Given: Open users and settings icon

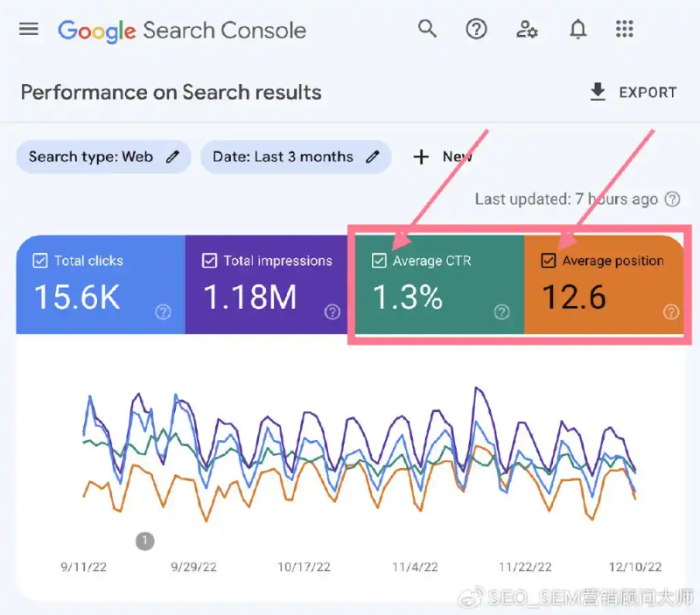Looking at the screenshot, I should pos(527,30).
